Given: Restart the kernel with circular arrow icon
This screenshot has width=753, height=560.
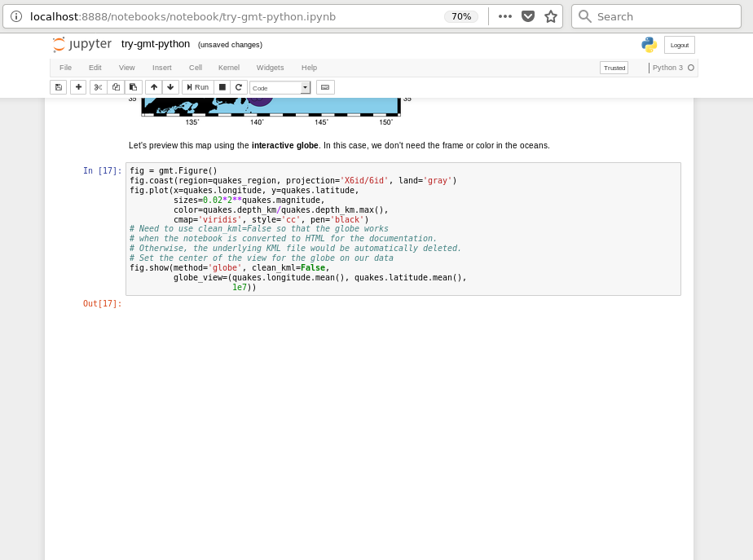Looking at the screenshot, I should tap(239, 87).
